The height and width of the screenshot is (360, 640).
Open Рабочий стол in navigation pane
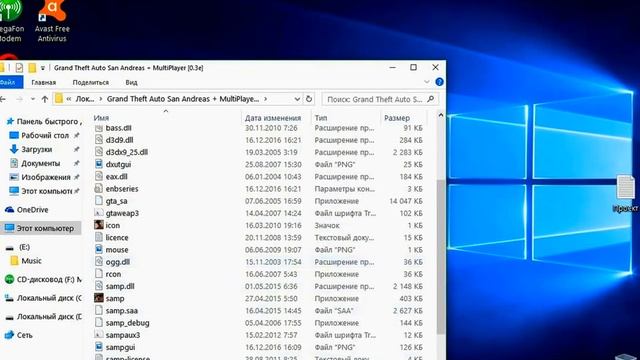44,136
